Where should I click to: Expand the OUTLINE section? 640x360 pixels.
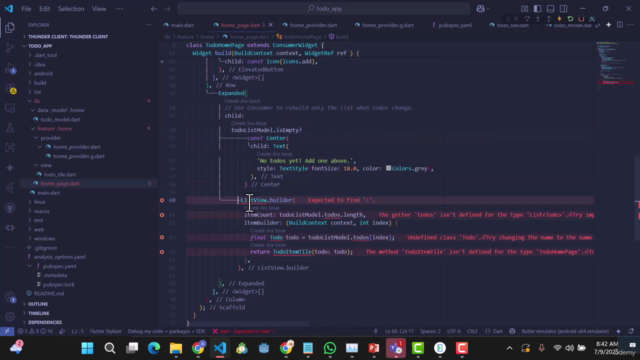coord(38,304)
